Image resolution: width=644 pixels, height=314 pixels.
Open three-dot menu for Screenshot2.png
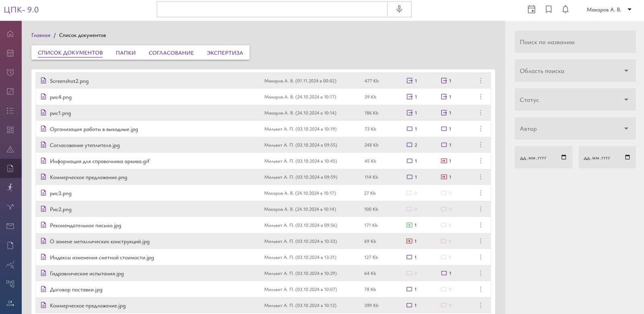pyautogui.click(x=481, y=81)
